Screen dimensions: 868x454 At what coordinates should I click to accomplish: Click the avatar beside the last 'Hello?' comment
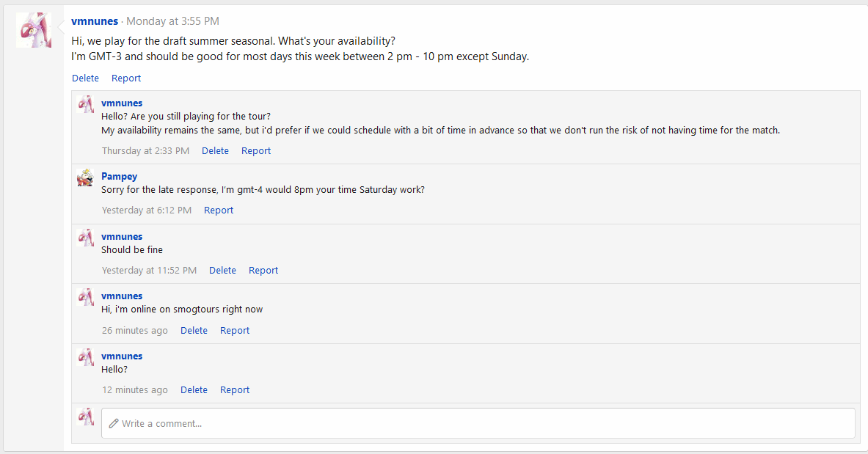tap(86, 357)
